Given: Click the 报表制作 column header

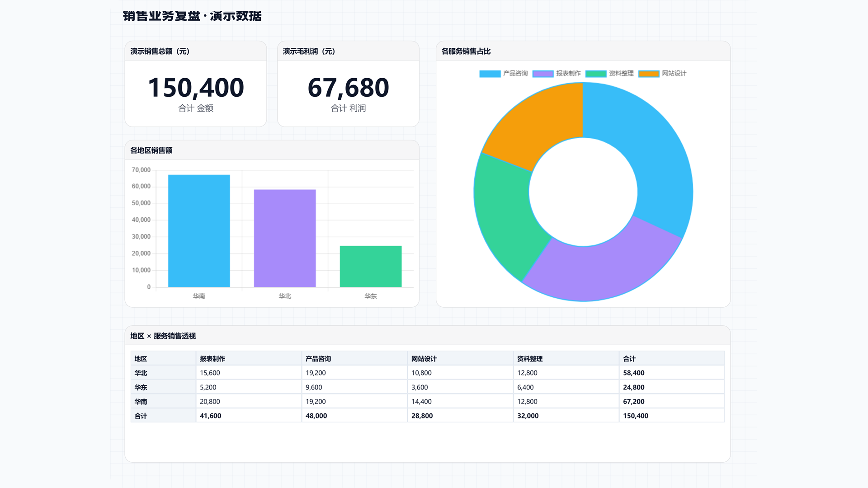Looking at the screenshot, I should click(249, 359).
